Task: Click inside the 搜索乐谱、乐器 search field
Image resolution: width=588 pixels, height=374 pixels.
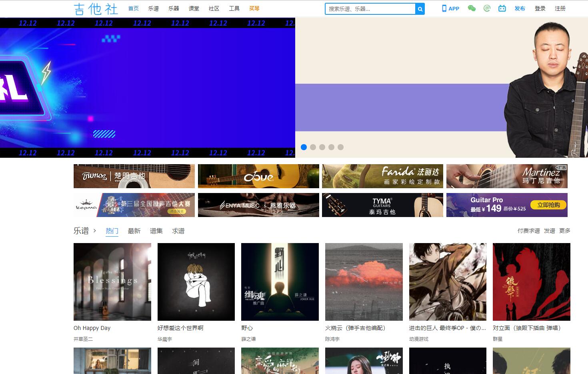Action: click(x=368, y=8)
